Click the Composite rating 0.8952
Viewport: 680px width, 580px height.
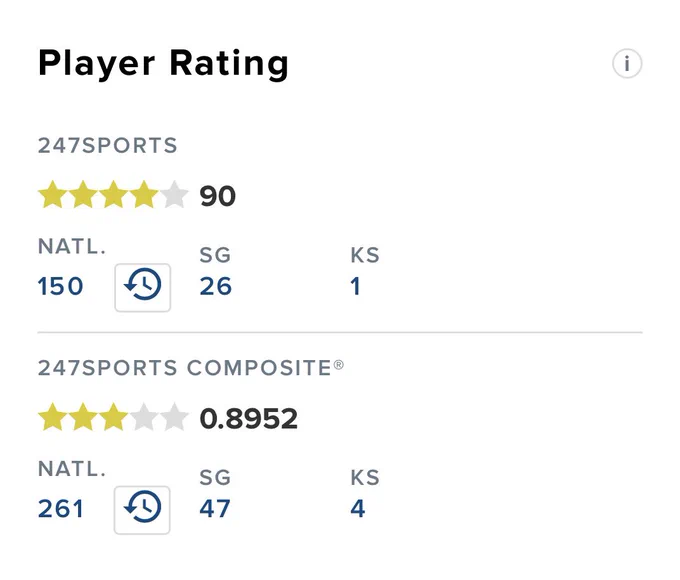pos(248,419)
